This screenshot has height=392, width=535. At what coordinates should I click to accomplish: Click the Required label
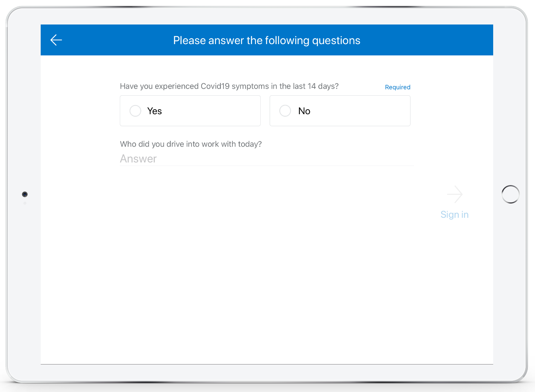(397, 87)
